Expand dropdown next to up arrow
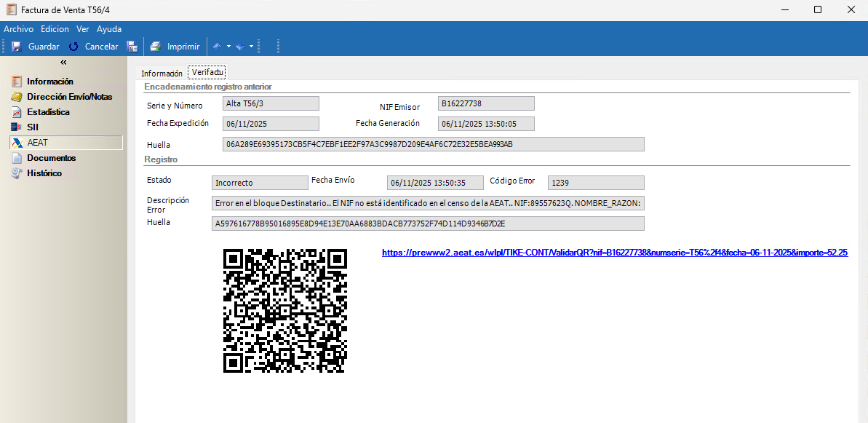This screenshot has height=423, width=868. (228, 47)
